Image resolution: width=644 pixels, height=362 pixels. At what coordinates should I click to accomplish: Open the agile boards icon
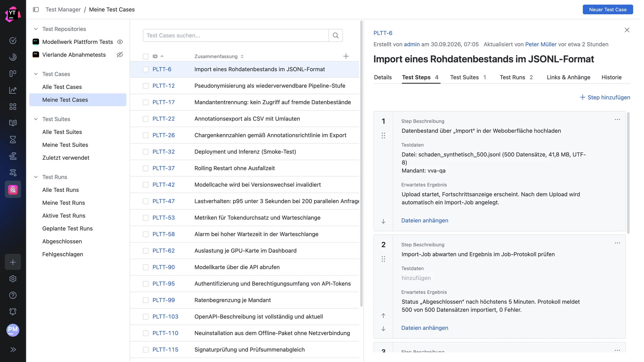[13, 73]
